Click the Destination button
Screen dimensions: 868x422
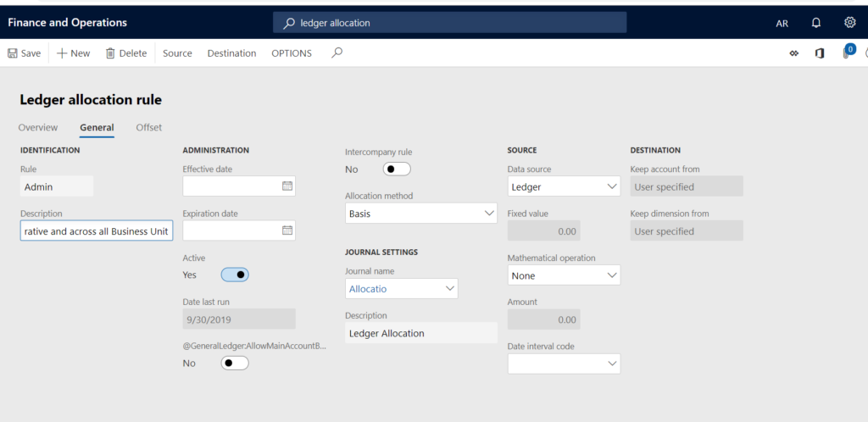click(231, 53)
